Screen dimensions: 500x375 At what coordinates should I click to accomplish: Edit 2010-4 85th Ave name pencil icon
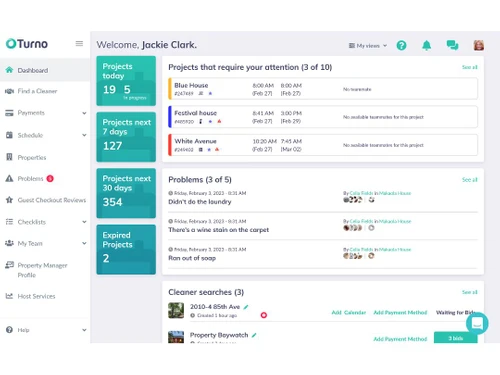pyautogui.click(x=246, y=307)
